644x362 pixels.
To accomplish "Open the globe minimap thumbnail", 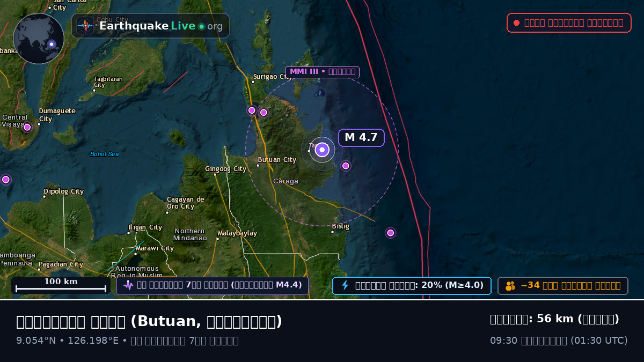I will (x=39, y=39).
